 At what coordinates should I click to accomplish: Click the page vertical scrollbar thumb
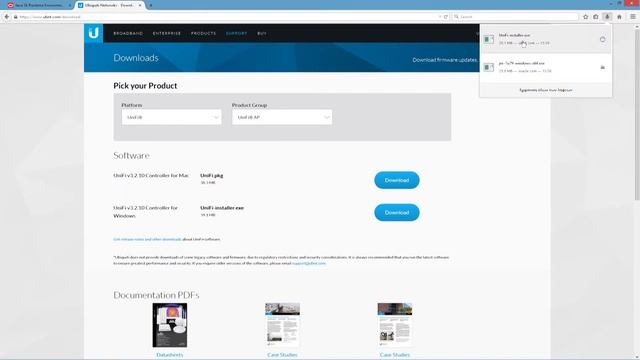click(x=637, y=114)
